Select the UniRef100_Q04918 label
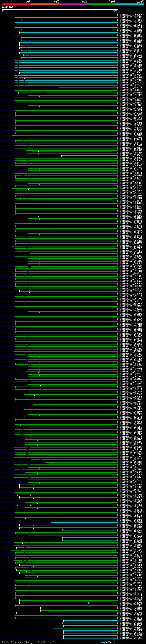This screenshot has width=146, height=644. 131,47
